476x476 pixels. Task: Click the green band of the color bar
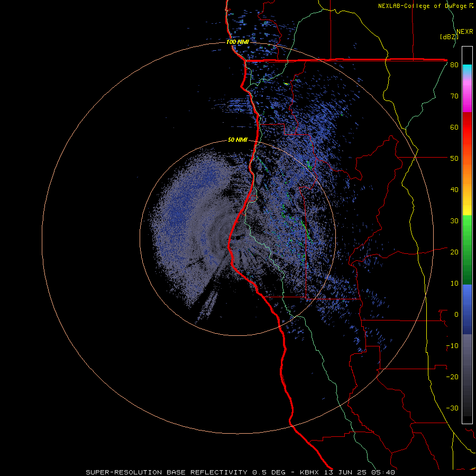tap(467, 250)
